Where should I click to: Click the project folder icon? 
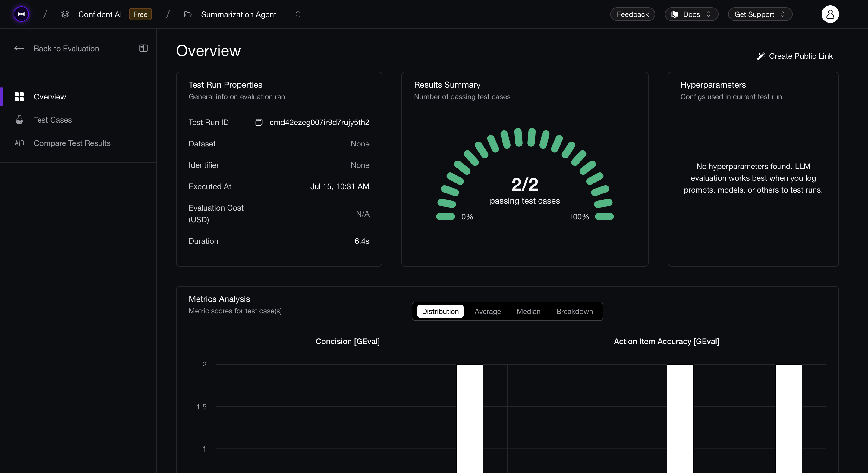click(x=188, y=14)
